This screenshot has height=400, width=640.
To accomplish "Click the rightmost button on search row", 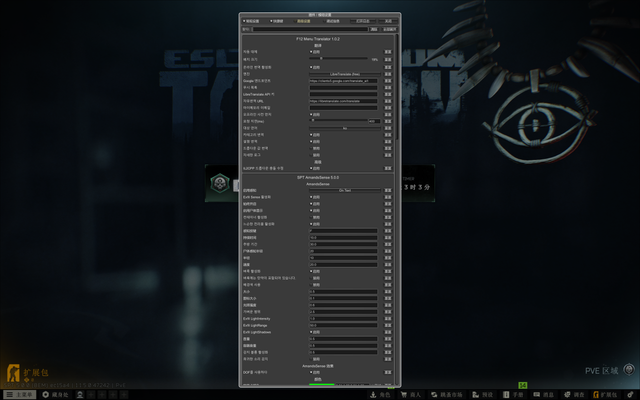I will [x=389, y=29].
